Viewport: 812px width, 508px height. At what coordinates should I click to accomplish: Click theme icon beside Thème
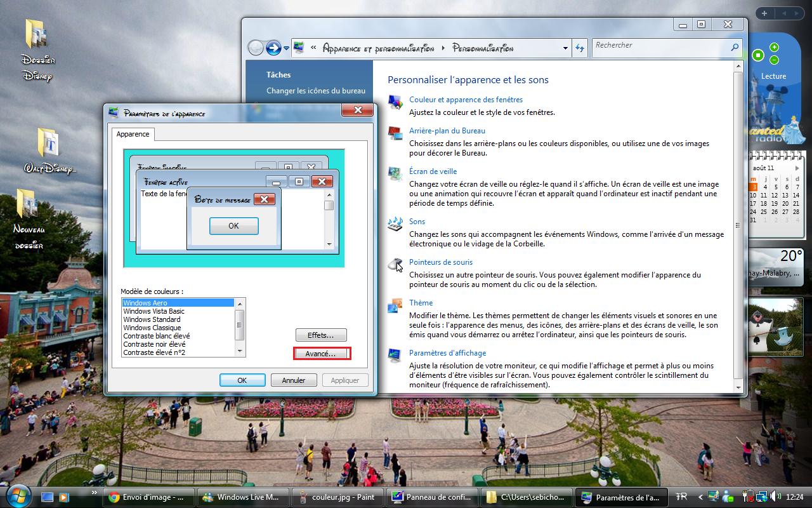point(395,305)
